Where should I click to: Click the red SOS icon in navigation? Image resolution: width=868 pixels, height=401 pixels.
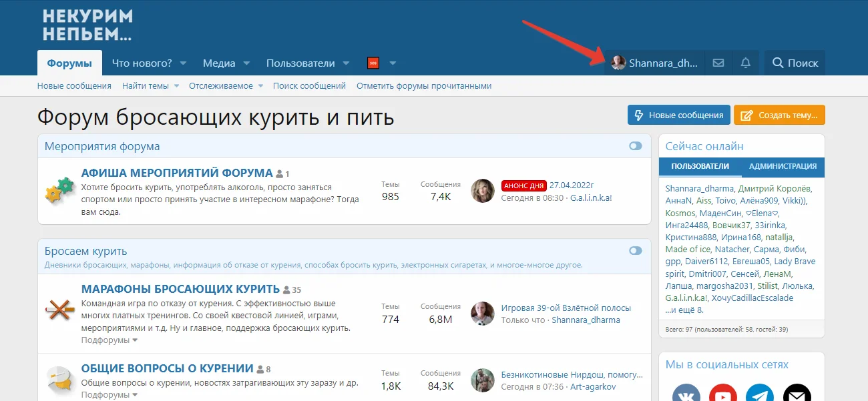pos(373,63)
